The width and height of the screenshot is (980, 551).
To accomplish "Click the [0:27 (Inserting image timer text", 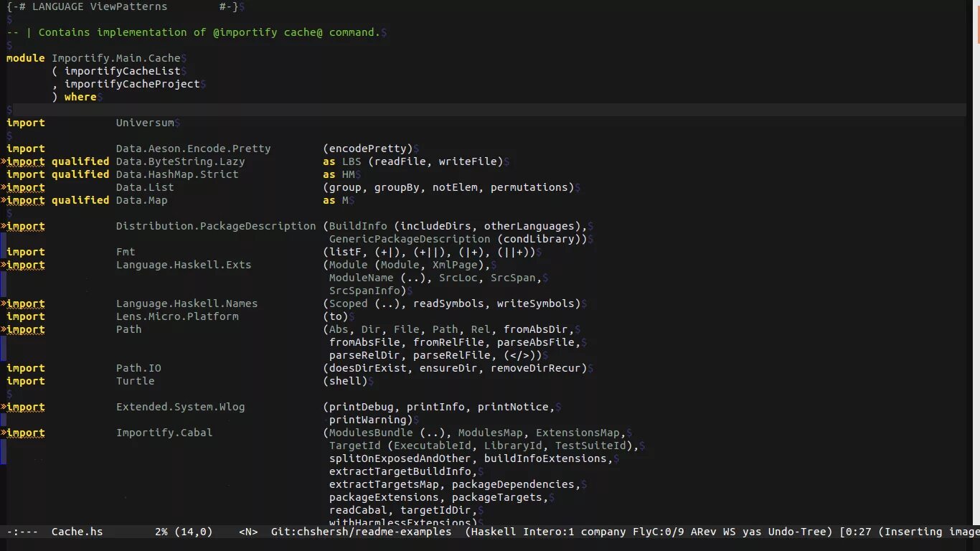I will pos(910,532).
